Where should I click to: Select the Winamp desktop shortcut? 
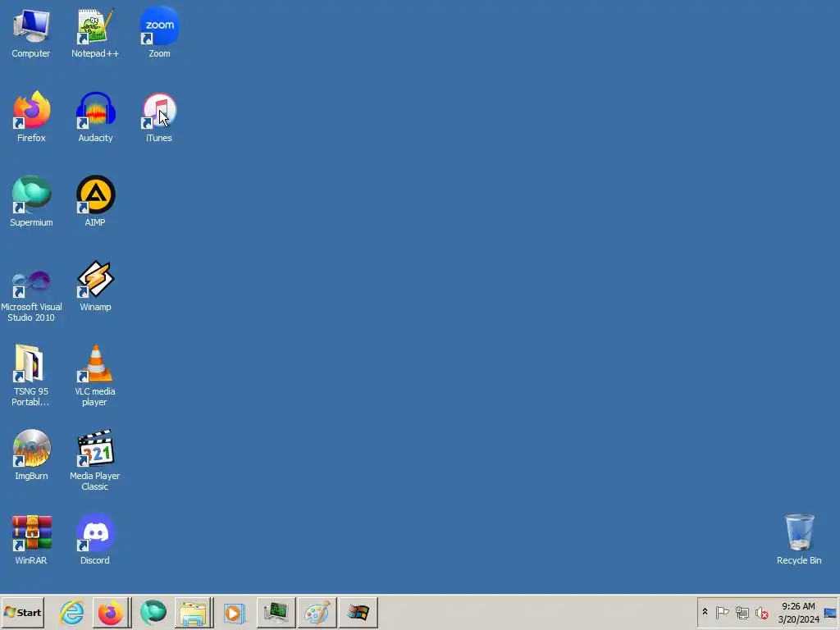(95, 286)
